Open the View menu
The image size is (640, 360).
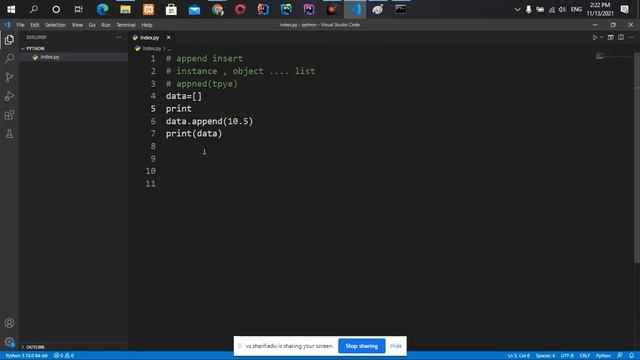coord(77,25)
